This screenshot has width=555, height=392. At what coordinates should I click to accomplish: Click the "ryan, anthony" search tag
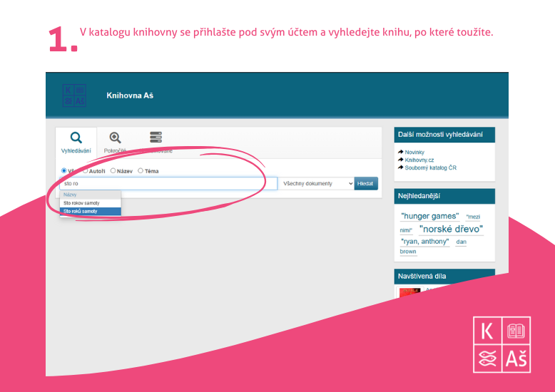[x=425, y=242]
